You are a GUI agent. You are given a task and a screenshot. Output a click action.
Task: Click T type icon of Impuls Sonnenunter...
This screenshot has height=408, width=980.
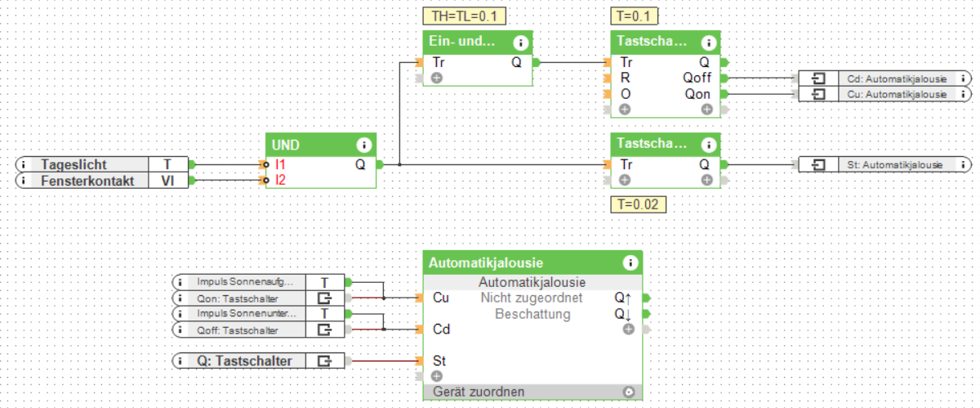click(x=324, y=314)
